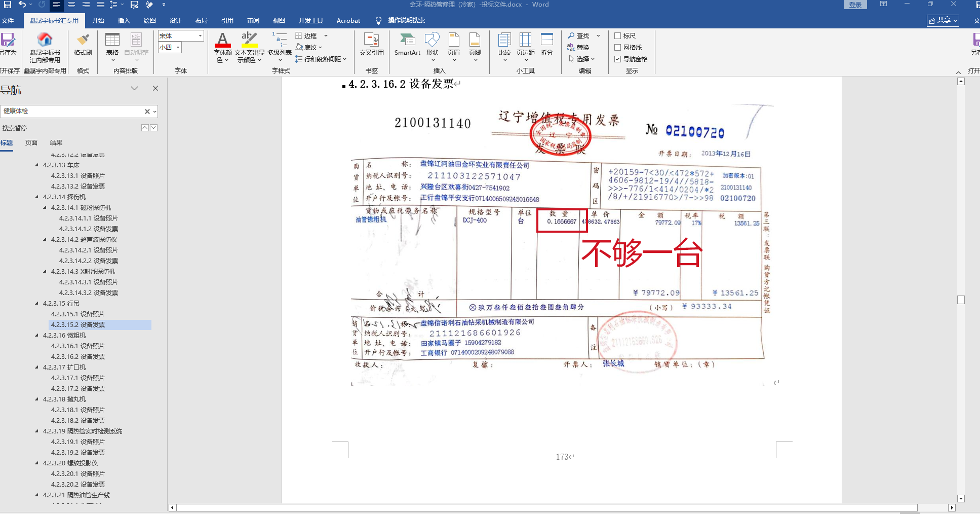The height and width of the screenshot is (514, 980).
Task: Switch to the 开始 home tab
Action: [98, 20]
